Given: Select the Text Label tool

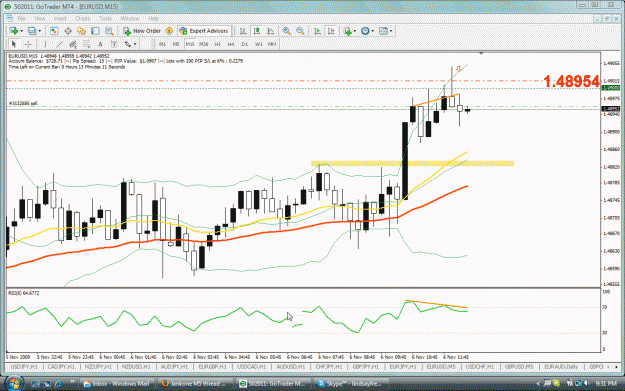Looking at the screenshot, I should (x=114, y=44).
